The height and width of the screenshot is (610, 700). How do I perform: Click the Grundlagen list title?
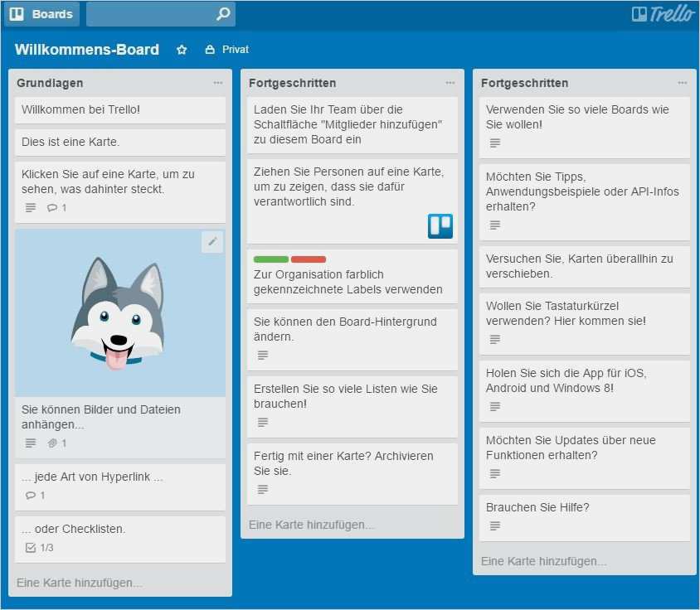(x=50, y=83)
